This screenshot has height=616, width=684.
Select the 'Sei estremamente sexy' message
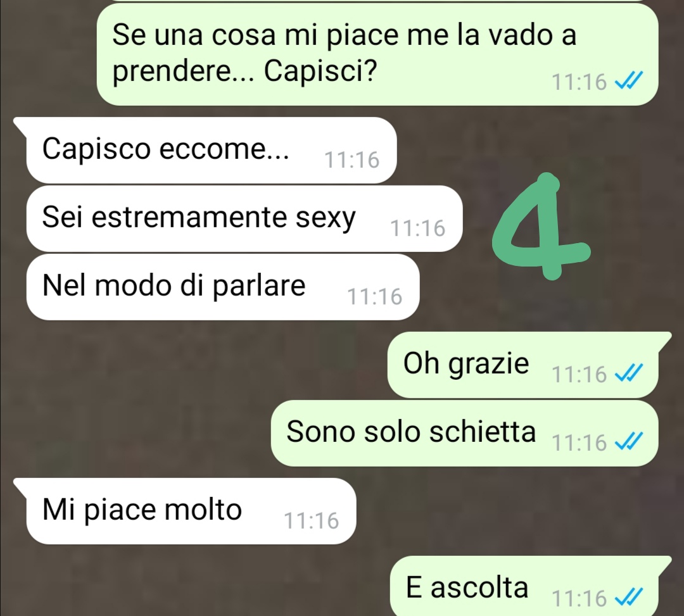pos(244,218)
